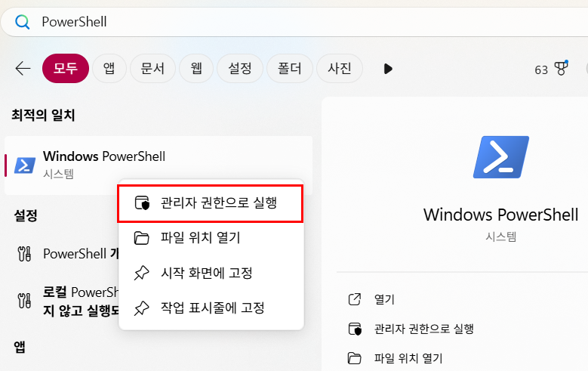Select the 문서 filter tab
Screen dimensions: 588x371
[152, 68]
